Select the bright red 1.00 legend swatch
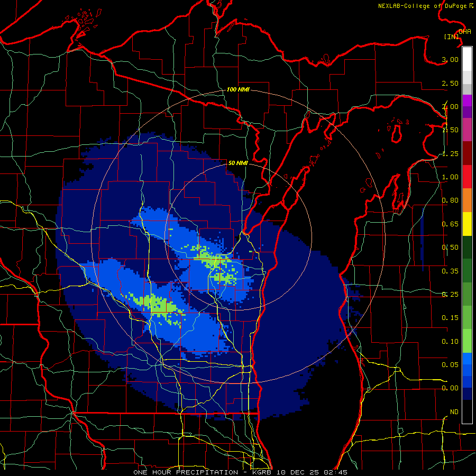Screen dimensions: 476x476 pos(467,177)
